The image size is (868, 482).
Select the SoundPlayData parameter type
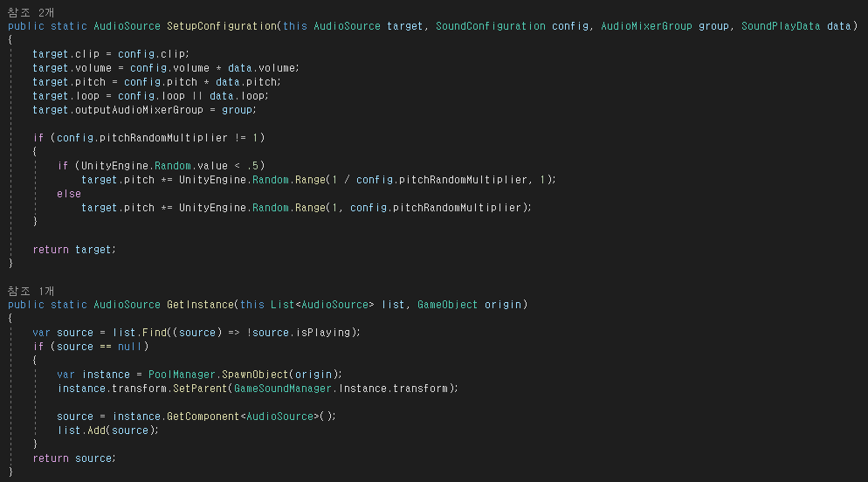pos(780,26)
